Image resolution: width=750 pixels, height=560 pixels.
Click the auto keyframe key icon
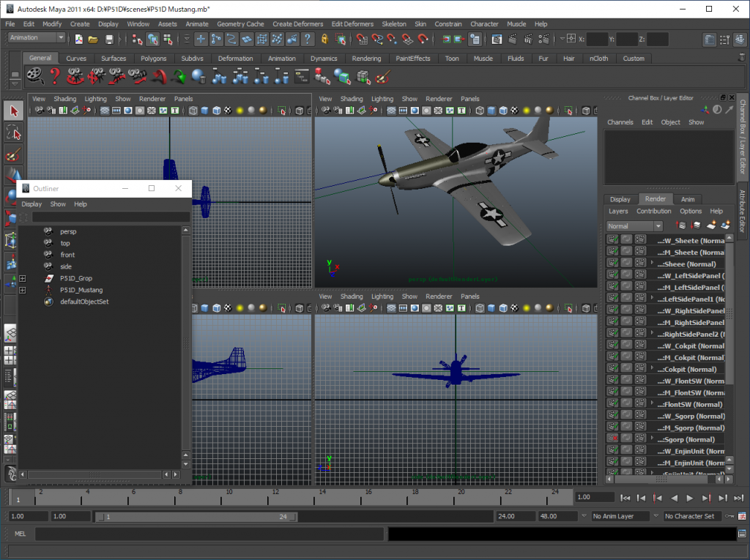[x=729, y=517]
